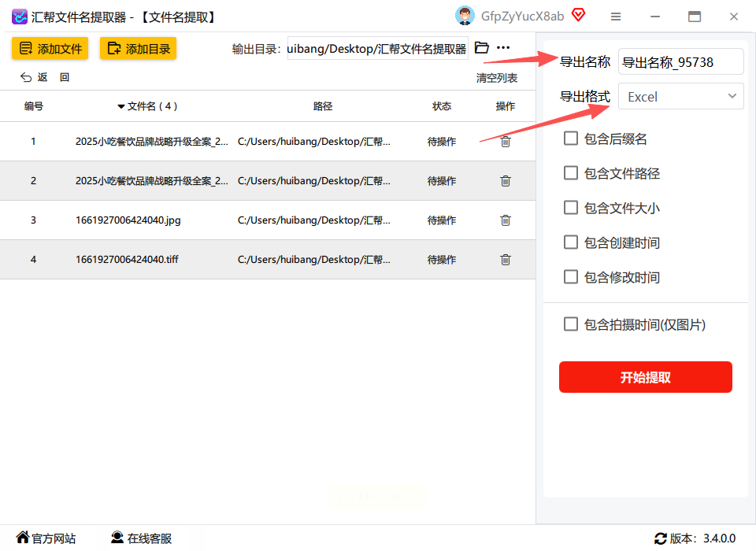Click the path cell in row 4
The height and width of the screenshot is (551, 756).
pos(314,260)
